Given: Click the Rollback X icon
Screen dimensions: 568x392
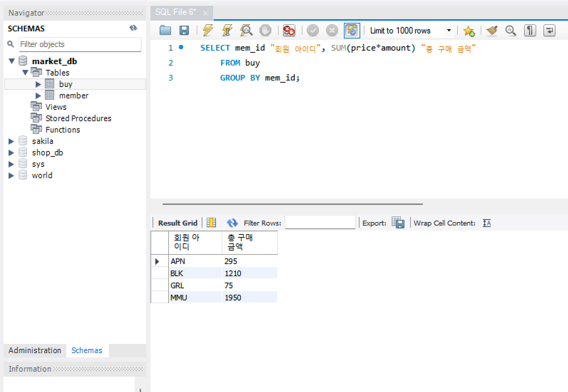Looking at the screenshot, I should 332,31.
